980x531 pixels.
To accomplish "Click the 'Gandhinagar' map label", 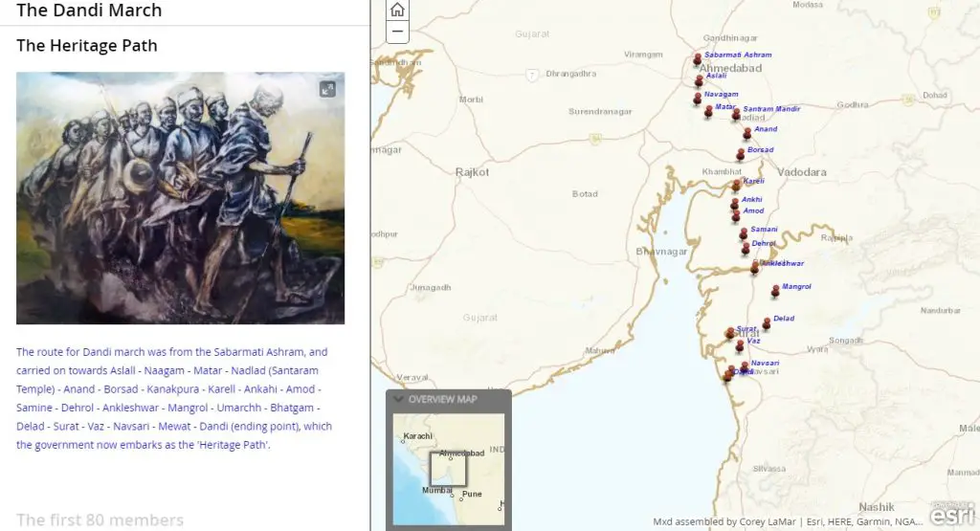I will 730,38.
